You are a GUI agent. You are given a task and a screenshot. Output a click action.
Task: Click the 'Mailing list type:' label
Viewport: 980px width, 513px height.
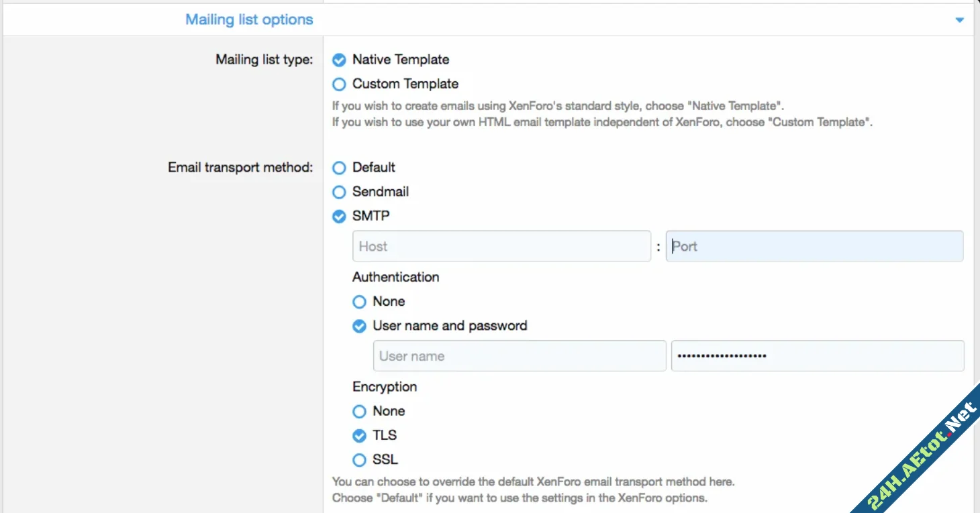[x=264, y=60]
